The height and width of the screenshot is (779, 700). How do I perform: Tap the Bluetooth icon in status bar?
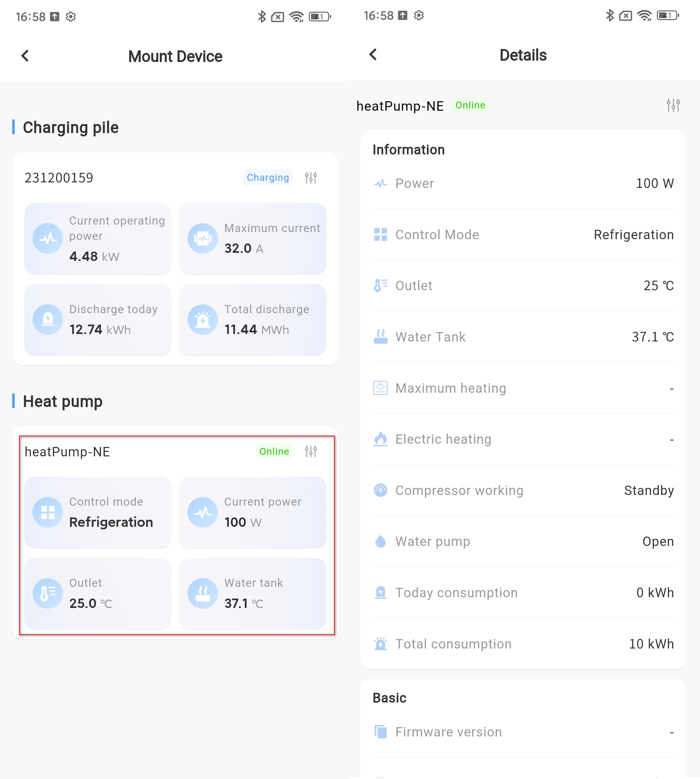click(262, 17)
